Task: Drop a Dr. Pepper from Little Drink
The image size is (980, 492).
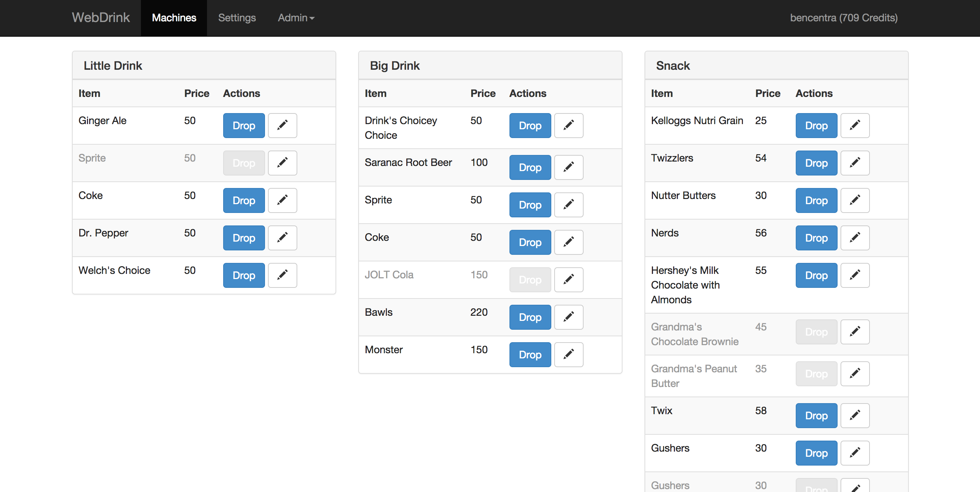Action: tap(244, 238)
